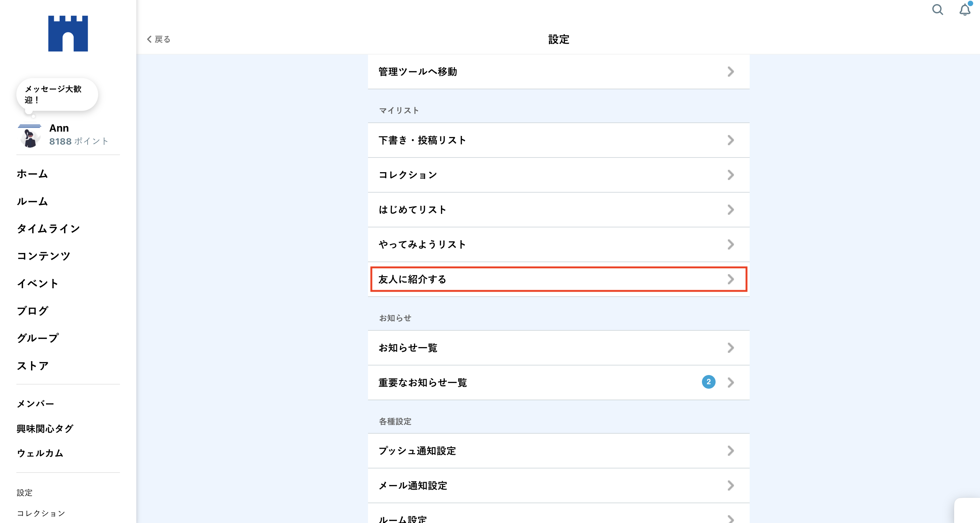
Task: Open イベント from sidebar menu
Action: 38,283
